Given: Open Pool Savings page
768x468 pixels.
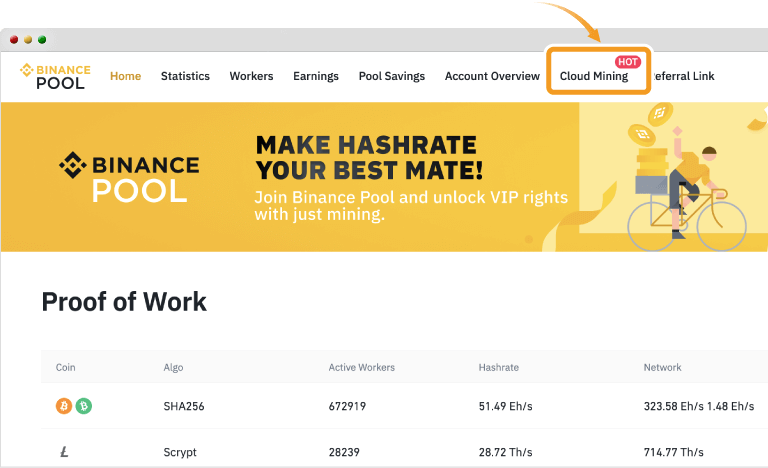Looking at the screenshot, I should click(392, 76).
